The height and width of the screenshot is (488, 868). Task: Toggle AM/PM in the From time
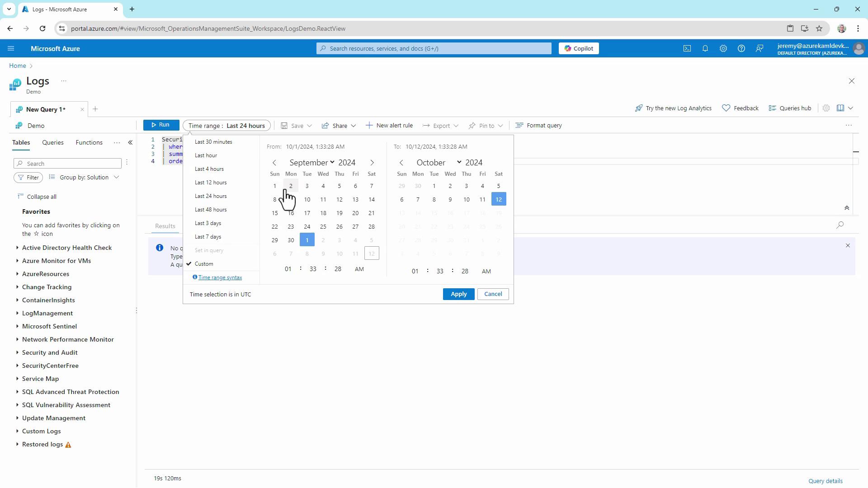[x=359, y=269]
